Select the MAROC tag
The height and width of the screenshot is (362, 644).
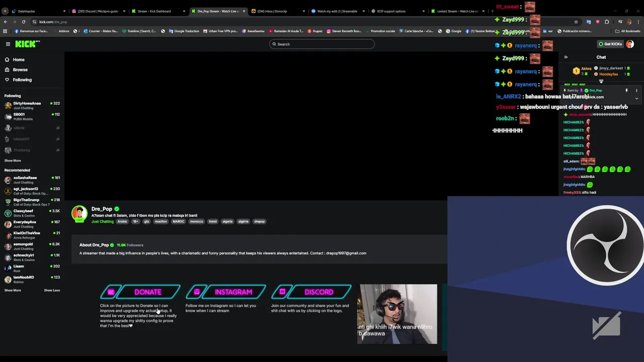178,222
